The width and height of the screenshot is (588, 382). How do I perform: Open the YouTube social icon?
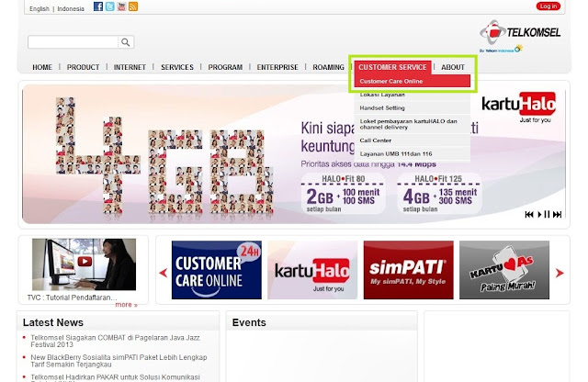point(121,6)
